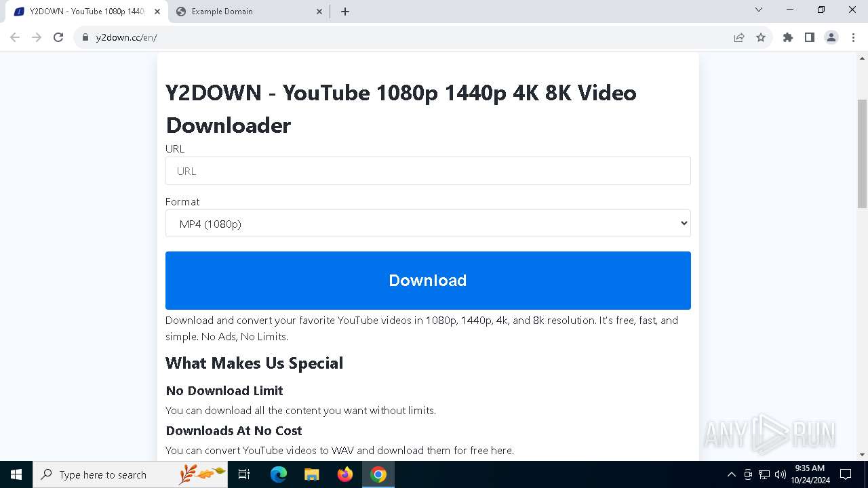Open File Explorer from taskbar
Screen dimensions: 868x488
click(312, 474)
